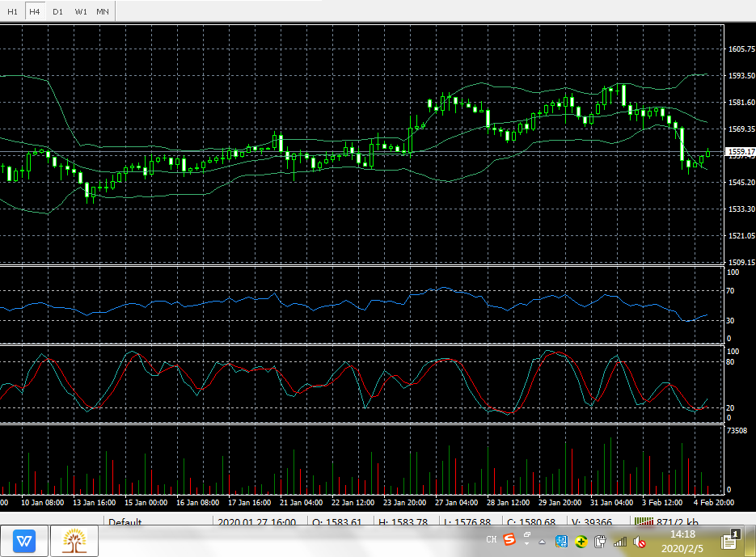Open the tree logo app in taskbar

[x=74, y=540]
